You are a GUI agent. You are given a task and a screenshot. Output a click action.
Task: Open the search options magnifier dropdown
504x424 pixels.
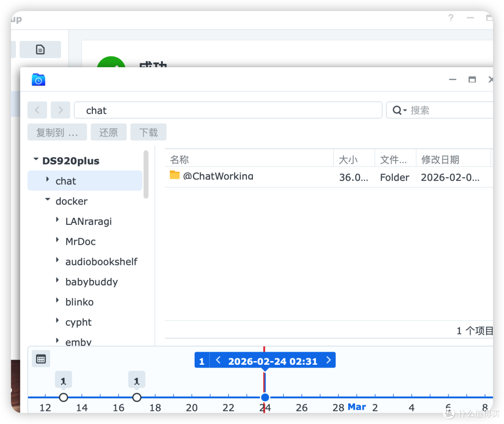[399, 110]
